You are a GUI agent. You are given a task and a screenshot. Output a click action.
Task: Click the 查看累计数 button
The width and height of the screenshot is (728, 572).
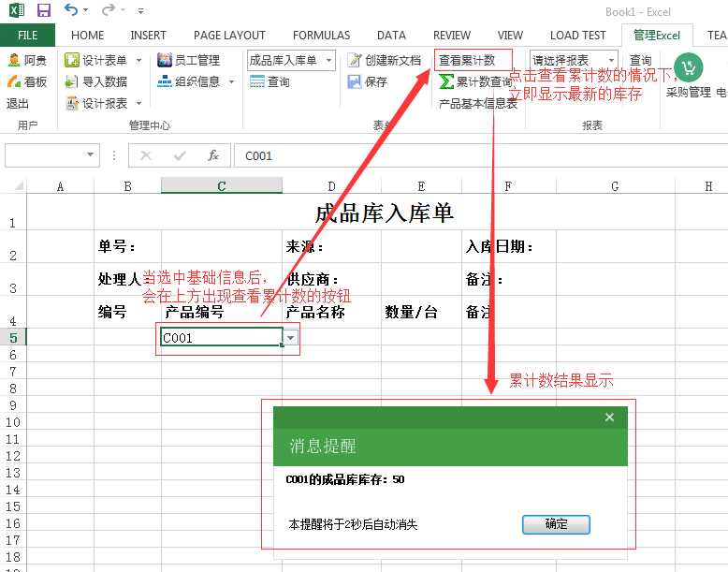coord(473,60)
